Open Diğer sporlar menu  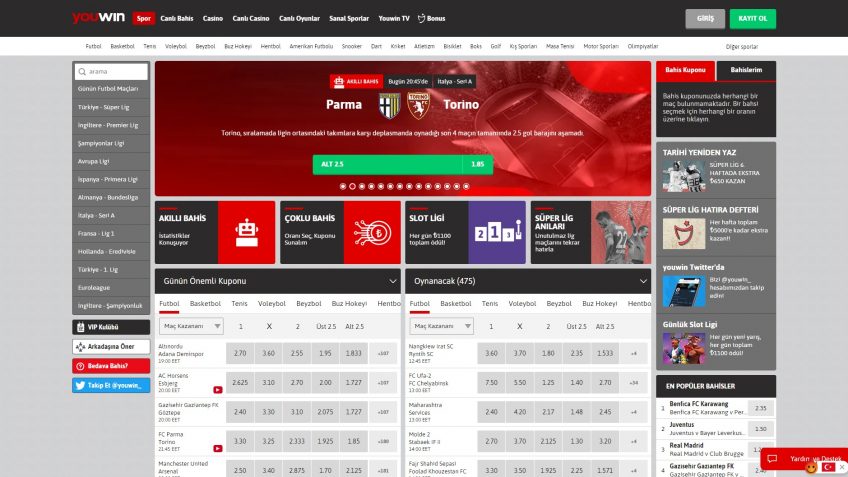click(742, 47)
